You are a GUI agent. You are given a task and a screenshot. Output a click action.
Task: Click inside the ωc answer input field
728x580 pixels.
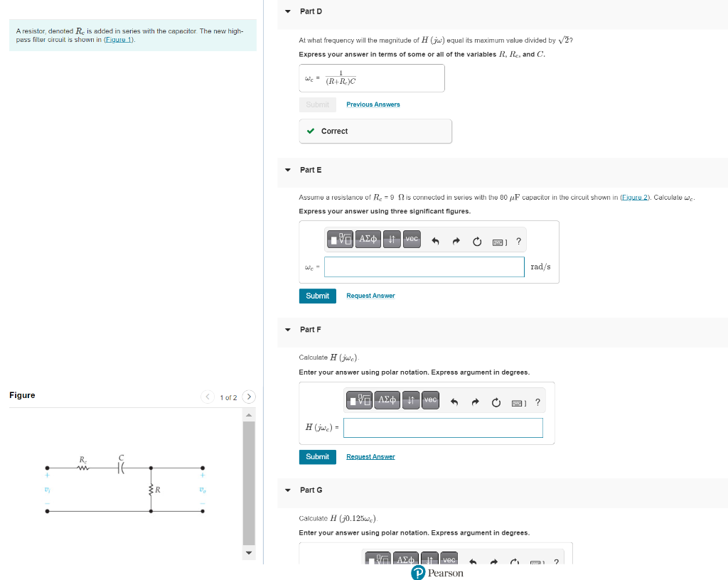424,267
